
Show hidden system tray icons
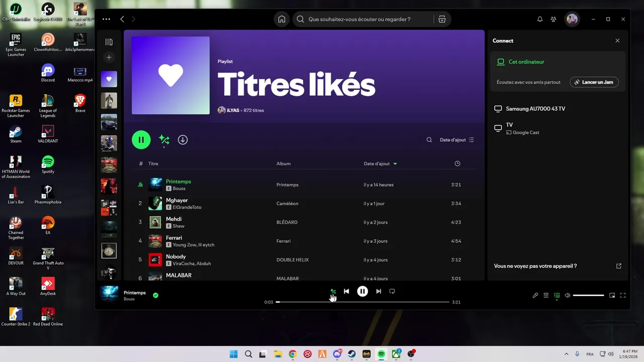(566, 354)
